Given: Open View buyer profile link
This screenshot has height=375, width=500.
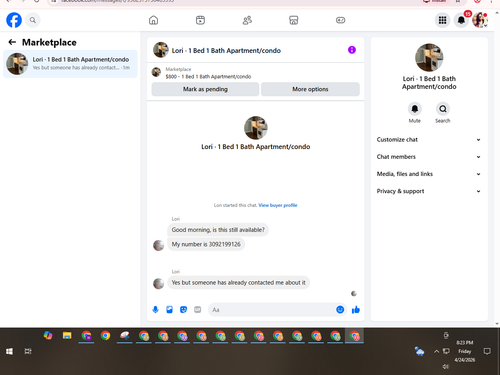Looking at the screenshot, I should click(x=278, y=205).
